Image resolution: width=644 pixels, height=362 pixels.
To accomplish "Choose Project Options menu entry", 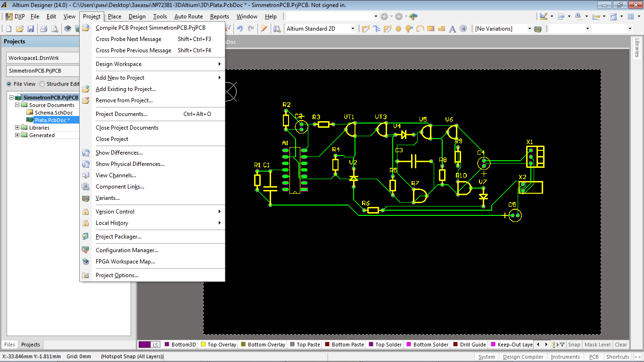I will [x=152, y=275].
